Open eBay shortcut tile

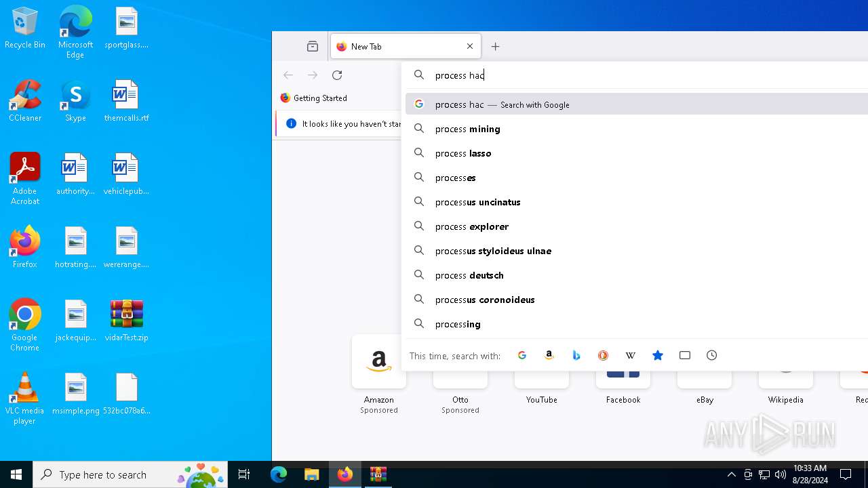(x=705, y=388)
